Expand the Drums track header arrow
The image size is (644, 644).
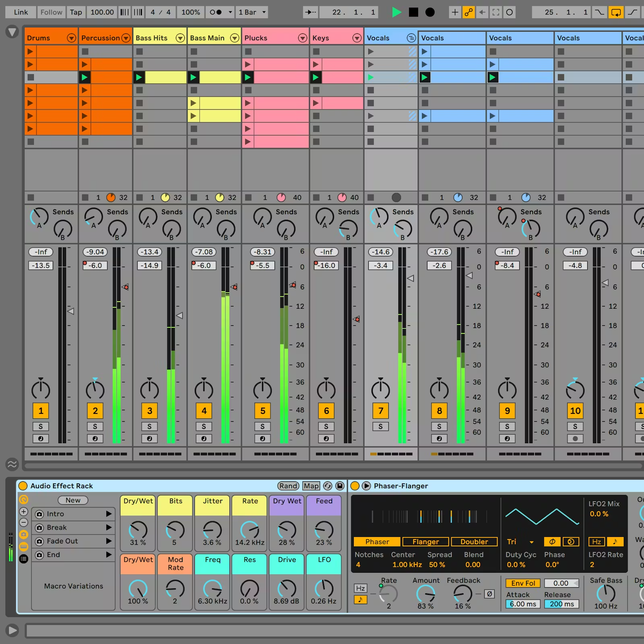(x=71, y=38)
